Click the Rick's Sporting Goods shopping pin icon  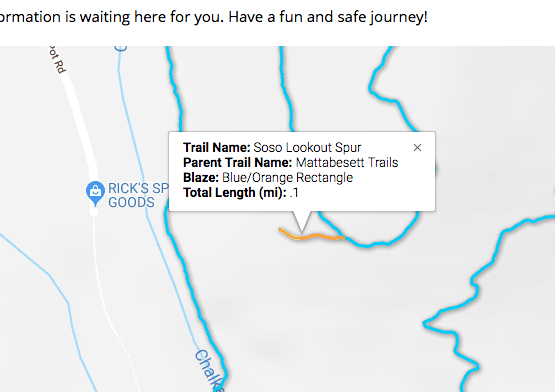[x=95, y=193]
